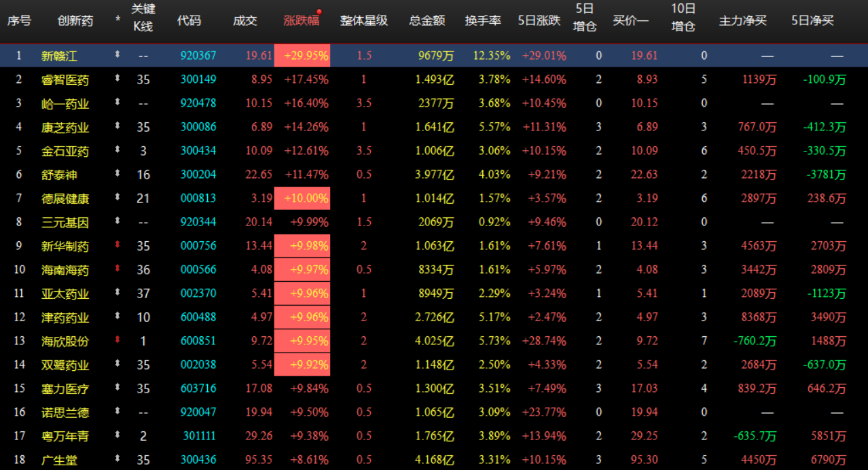Click stock code 300204
Viewport: 868px width, 470px height.
tap(198, 175)
